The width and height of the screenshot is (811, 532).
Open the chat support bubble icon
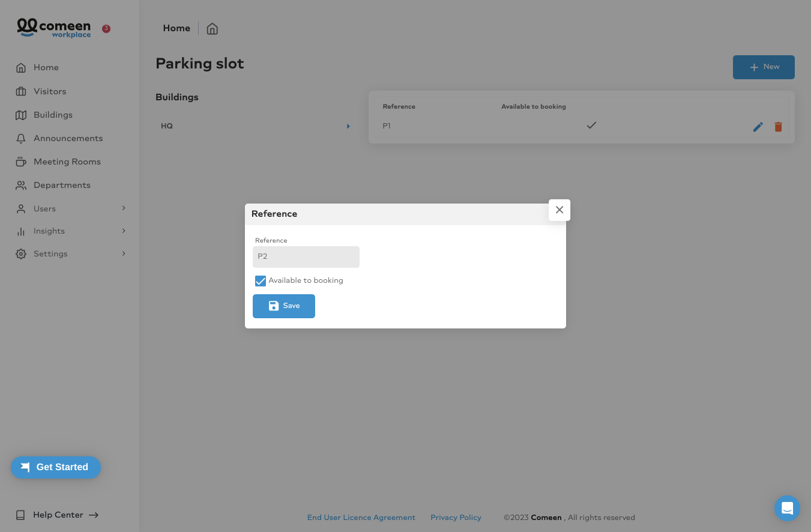(x=787, y=508)
